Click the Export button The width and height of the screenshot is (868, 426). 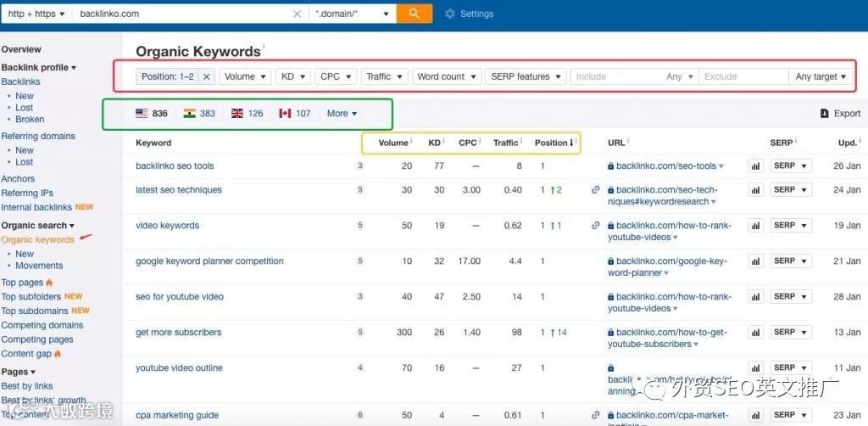(x=840, y=113)
